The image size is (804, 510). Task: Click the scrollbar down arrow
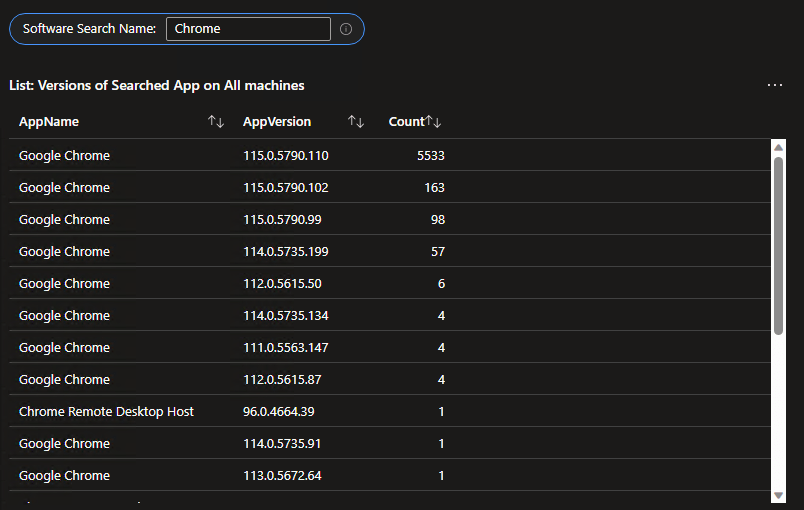[778, 495]
